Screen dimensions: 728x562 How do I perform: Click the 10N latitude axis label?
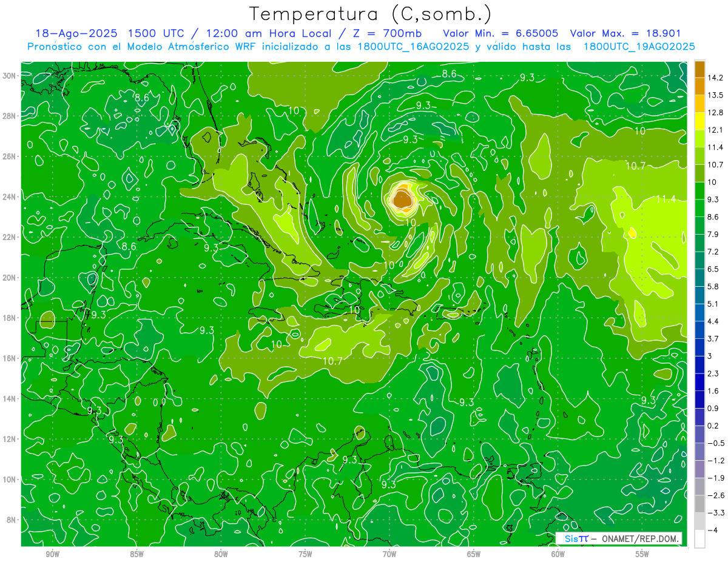point(10,480)
